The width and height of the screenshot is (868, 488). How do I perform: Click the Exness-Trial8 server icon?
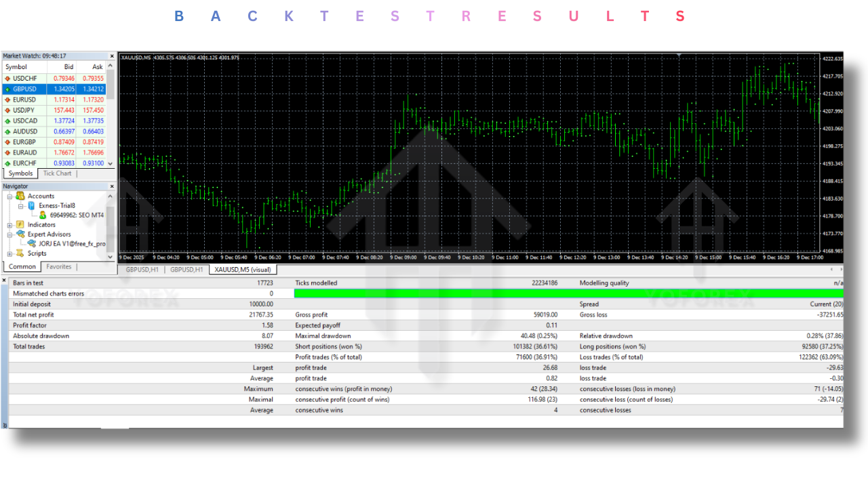point(32,205)
